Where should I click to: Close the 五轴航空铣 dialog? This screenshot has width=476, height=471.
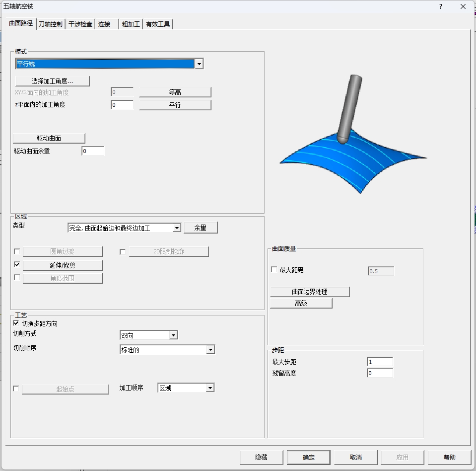[463, 6]
